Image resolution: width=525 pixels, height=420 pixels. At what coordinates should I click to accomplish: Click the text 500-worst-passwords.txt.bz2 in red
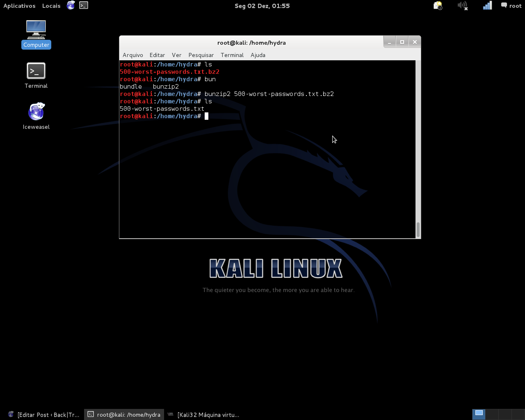point(169,72)
